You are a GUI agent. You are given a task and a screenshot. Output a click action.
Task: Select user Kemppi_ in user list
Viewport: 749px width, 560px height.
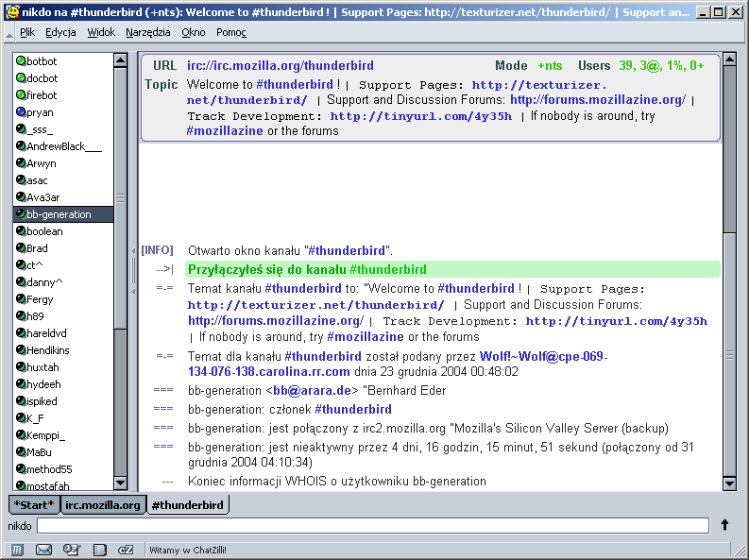pyautogui.click(x=63, y=435)
